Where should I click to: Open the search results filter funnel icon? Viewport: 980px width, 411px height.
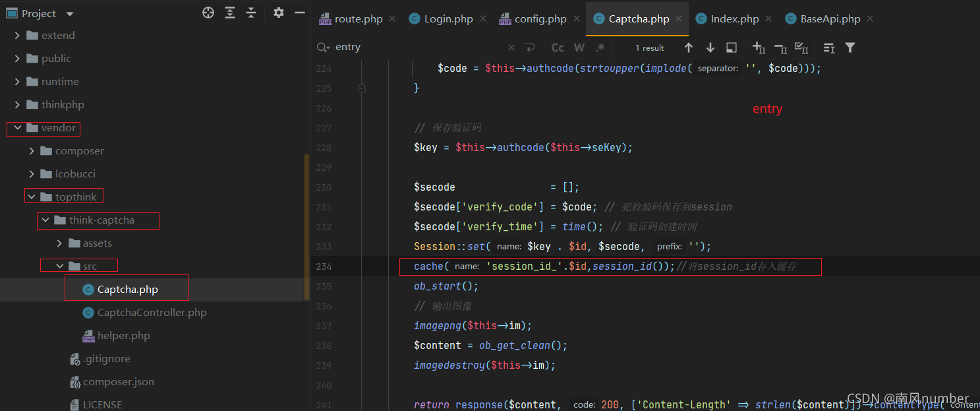pyautogui.click(x=850, y=47)
